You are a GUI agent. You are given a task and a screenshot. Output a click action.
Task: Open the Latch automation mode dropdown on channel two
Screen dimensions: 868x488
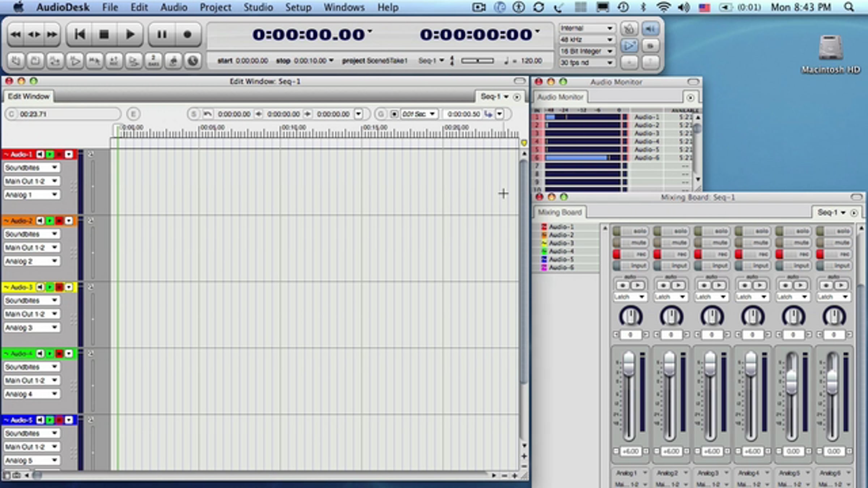click(671, 297)
